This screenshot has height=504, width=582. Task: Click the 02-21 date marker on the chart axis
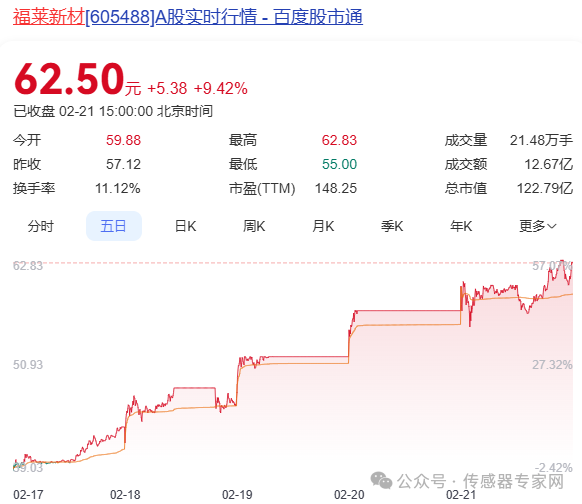pos(461,495)
